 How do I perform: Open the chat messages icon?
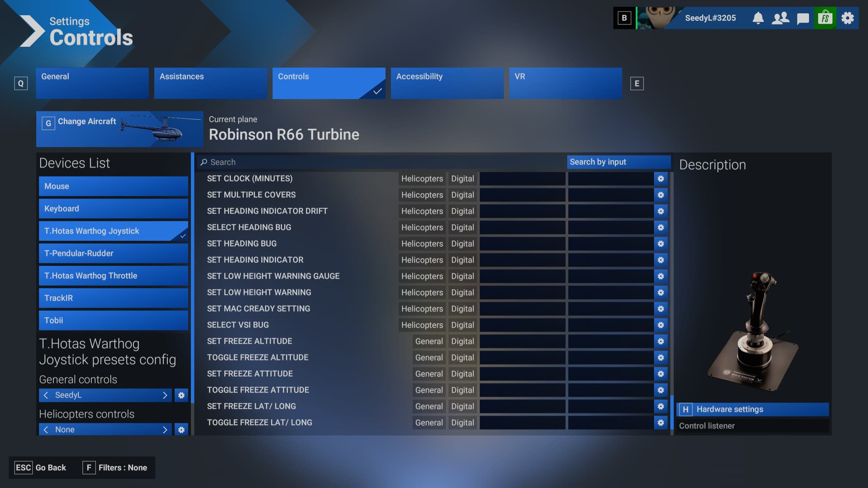point(803,18)
